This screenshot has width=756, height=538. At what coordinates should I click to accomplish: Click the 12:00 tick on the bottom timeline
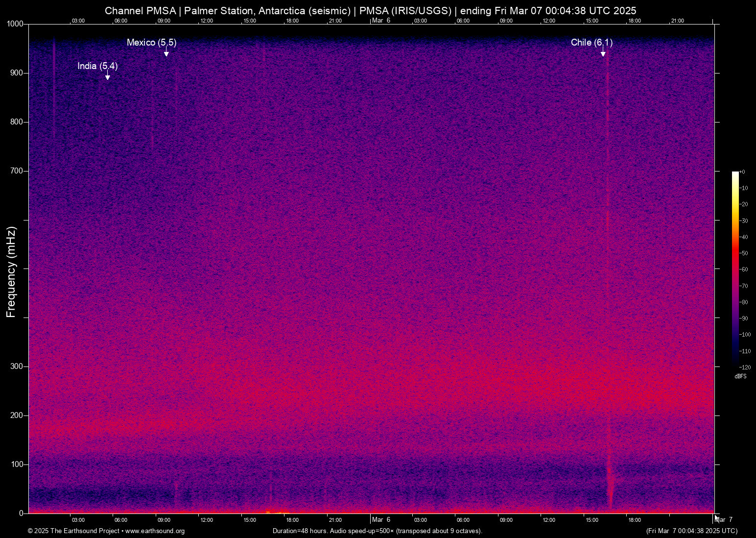207,519
